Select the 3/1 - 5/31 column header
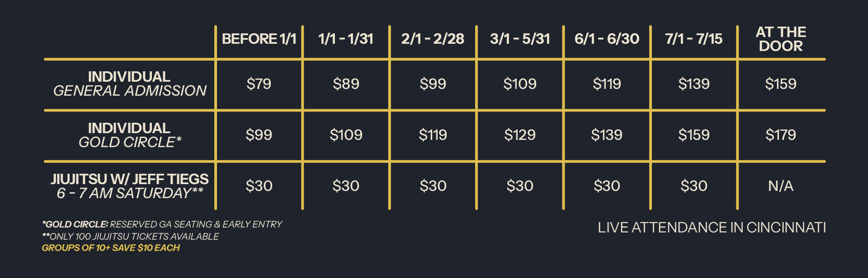 point(520,39)
